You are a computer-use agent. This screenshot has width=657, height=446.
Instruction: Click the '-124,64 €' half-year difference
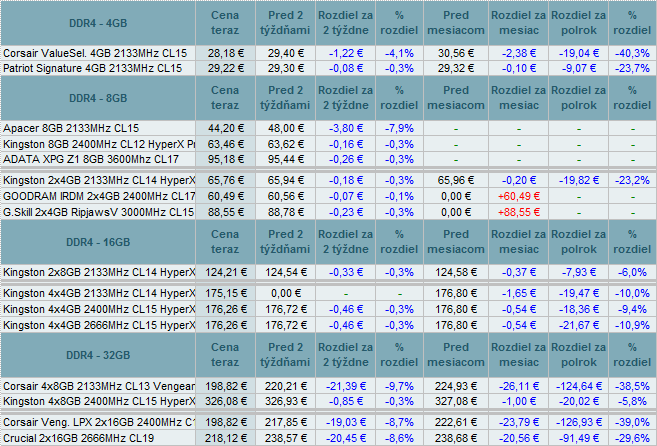pos(578,386)
